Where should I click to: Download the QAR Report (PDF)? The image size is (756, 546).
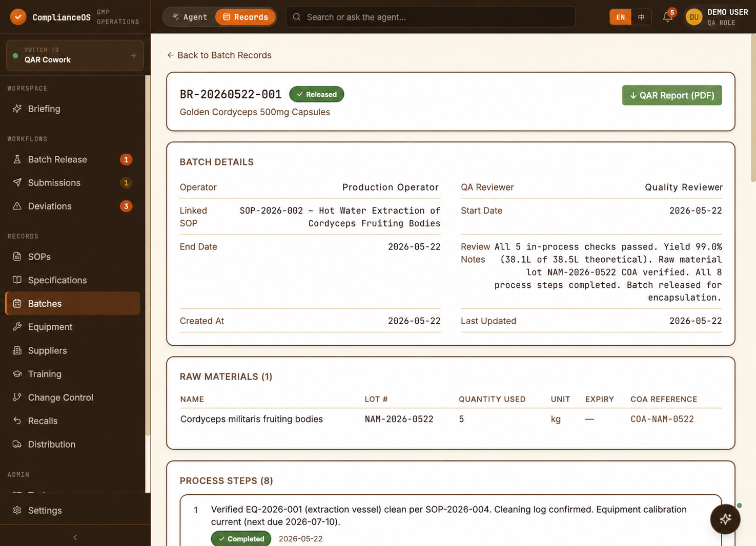pos(672,95)
